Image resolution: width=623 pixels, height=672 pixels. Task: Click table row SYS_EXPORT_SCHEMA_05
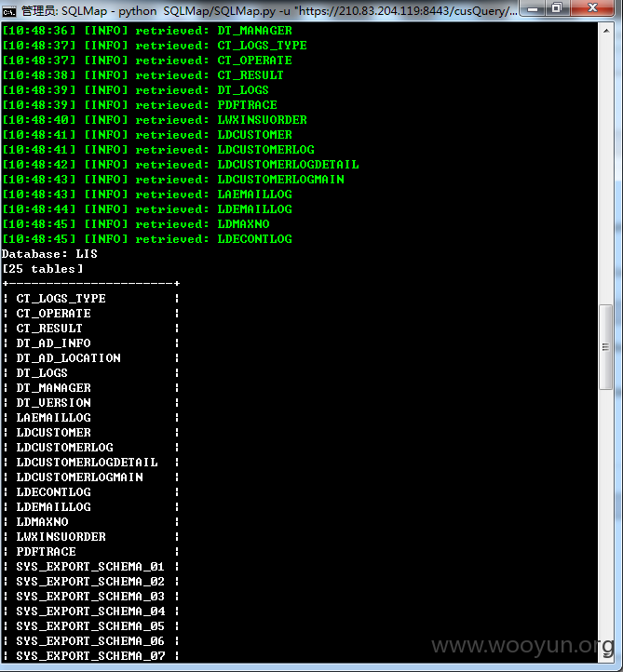point(91,626)
